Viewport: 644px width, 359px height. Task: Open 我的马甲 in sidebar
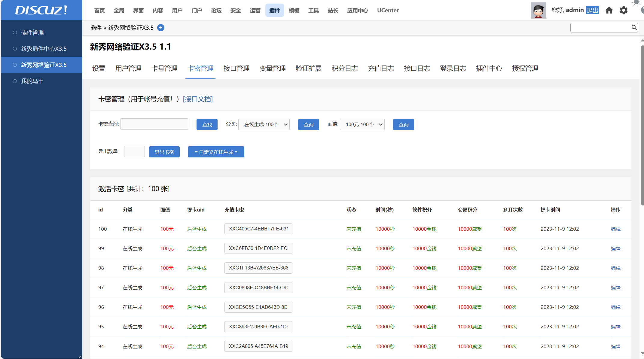tap(32, 81)
